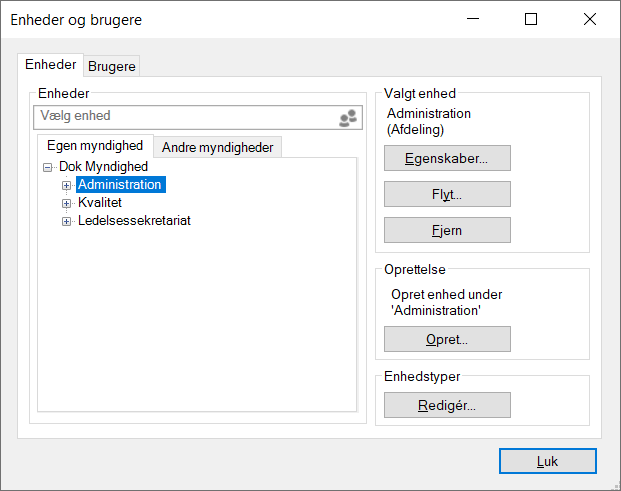Select the Dok Myndighed root item

click(103, 167)
